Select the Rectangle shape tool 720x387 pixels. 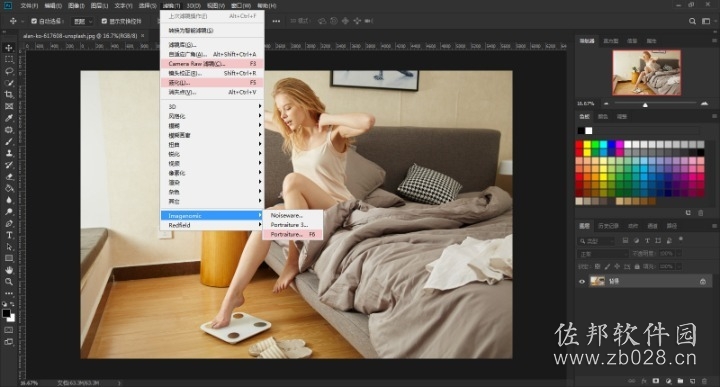[9, 258]
